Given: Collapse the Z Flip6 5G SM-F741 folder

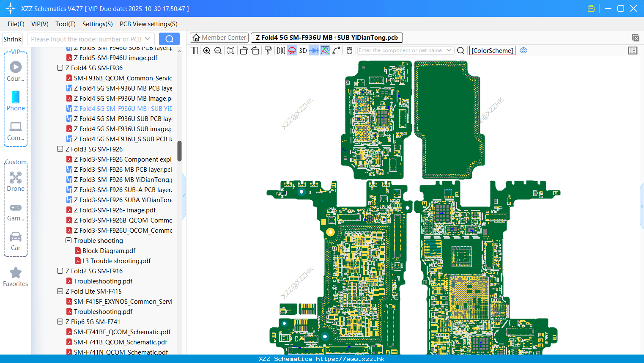Looking at the screenshot, I should pos(60,322).
